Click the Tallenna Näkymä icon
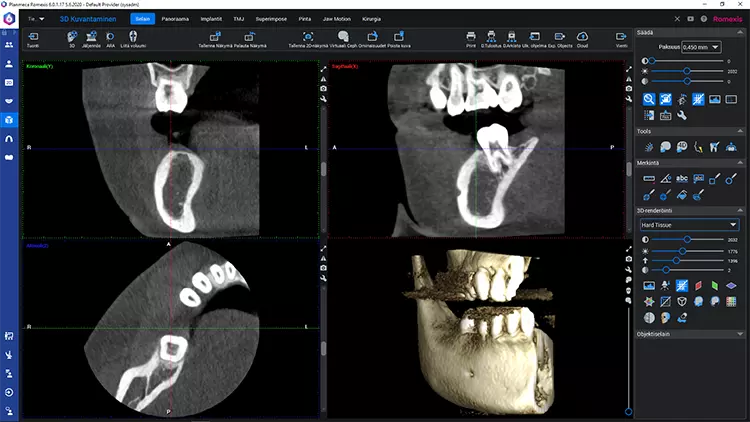The width and height of the screenshot is (750, 422). (x=215, y=36)
